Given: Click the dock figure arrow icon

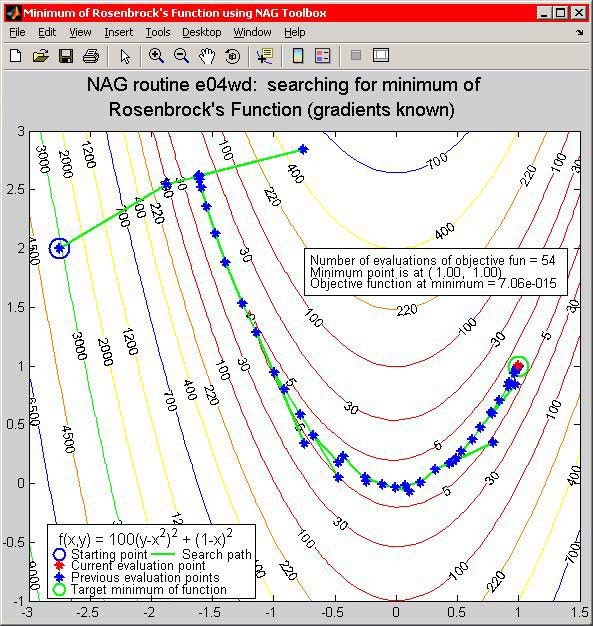Looking at the screenshot, I should (x=580, y=32).
